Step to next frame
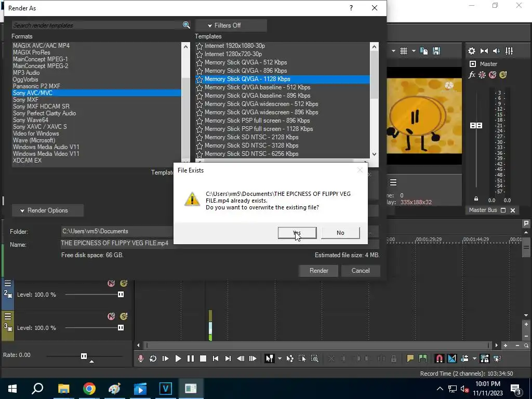The height and width of the screenshot is (399, 532). (253, 358)
